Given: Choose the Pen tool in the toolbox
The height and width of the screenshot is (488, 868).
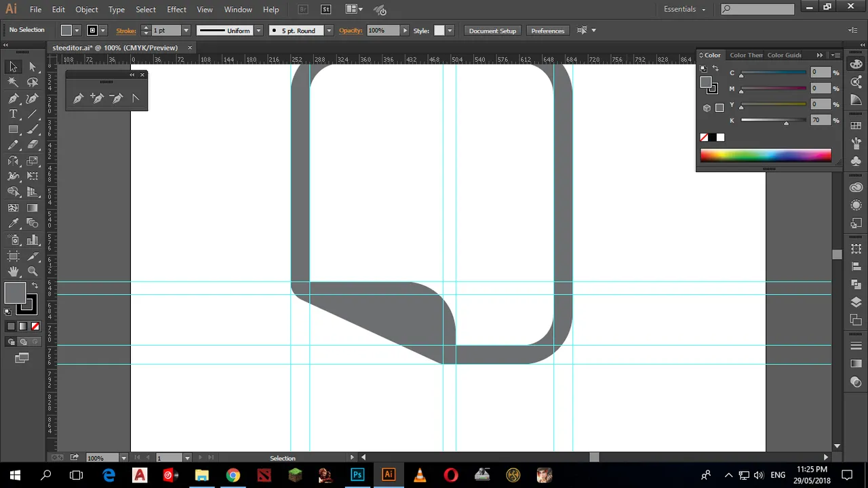Looking at the screenshot, I should [13, 98].
